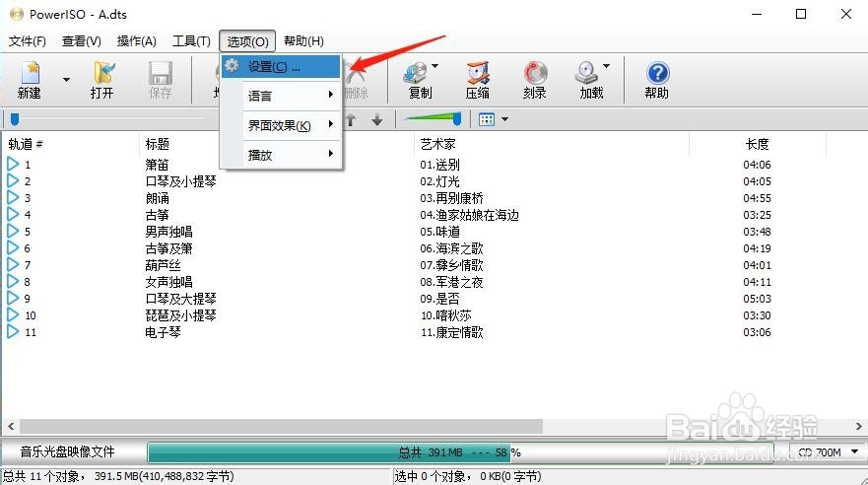The height and width of the screenshot is (485, 868).
Task: Expand the dropdown arrow next to 复制
Action: pyautogui.click(x=435, y=66)
